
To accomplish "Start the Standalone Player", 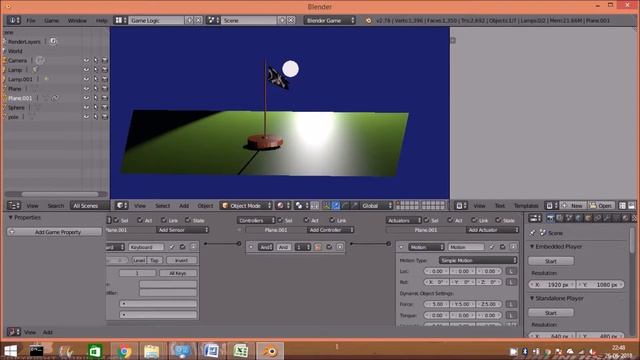I will pyautogui.click(x=551, y=313).
